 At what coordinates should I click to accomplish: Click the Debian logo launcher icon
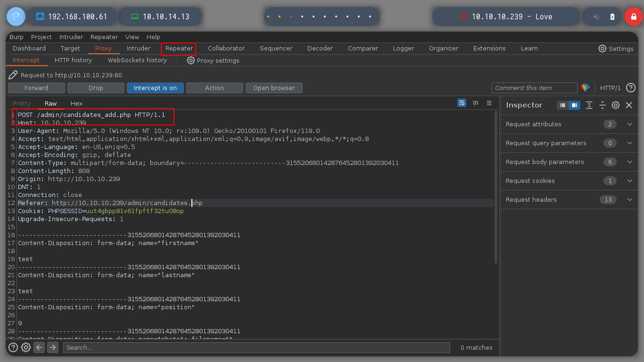pyautogui.click(x=16, y=16)
